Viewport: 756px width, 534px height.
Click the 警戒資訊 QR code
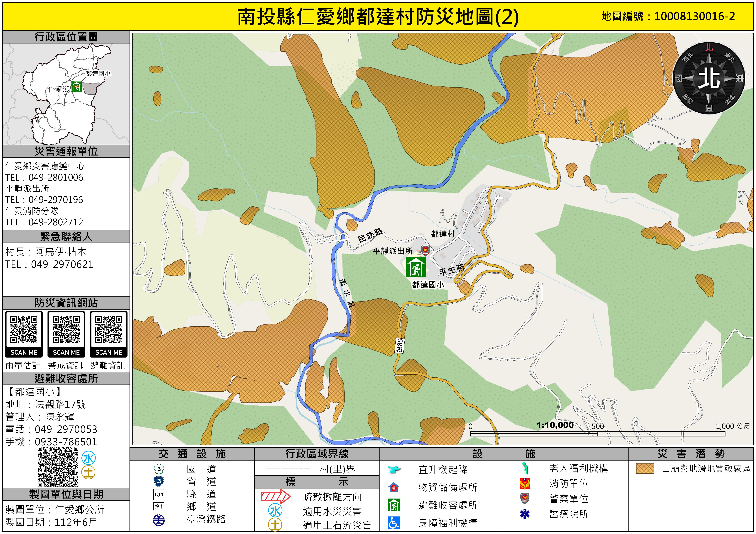pyautogui.click(x=66, y=330)
